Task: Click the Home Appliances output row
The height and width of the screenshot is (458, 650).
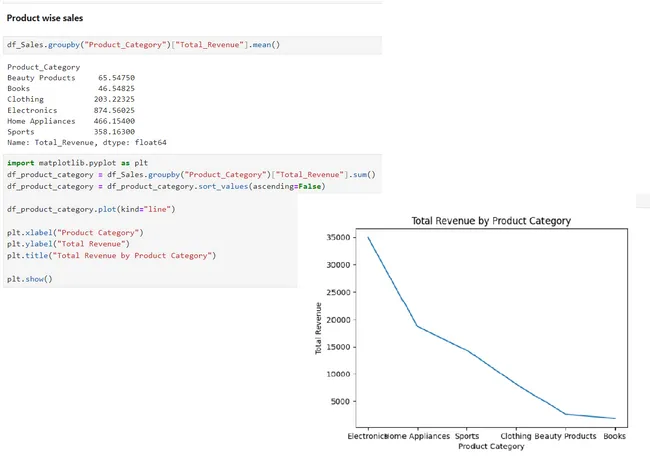Action: tap(70, 121)
